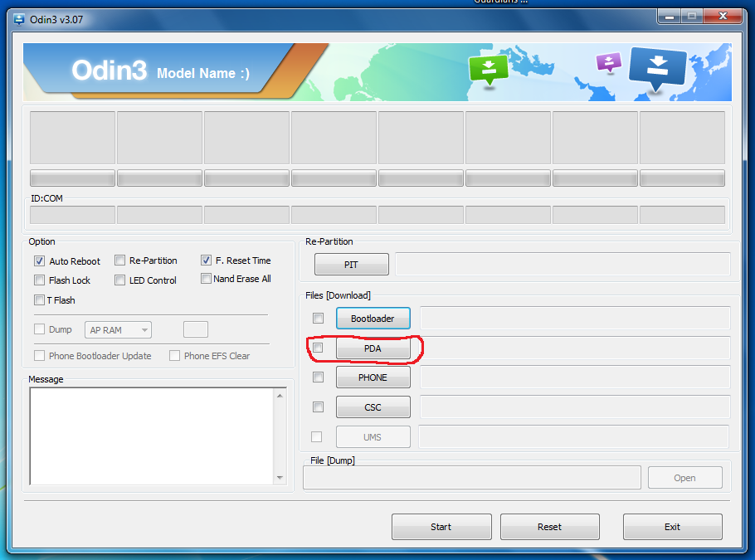Image resolution: width=755 pixels, height=560 pixels.
Task: Click the Bootloader file button
Action: pyautogui.click(x=373, y=319)
